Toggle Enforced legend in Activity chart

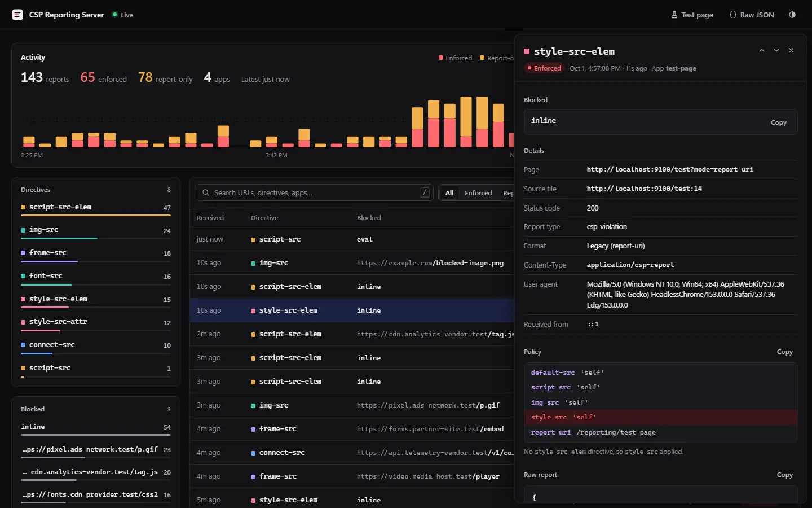click(x=456, y=58)
